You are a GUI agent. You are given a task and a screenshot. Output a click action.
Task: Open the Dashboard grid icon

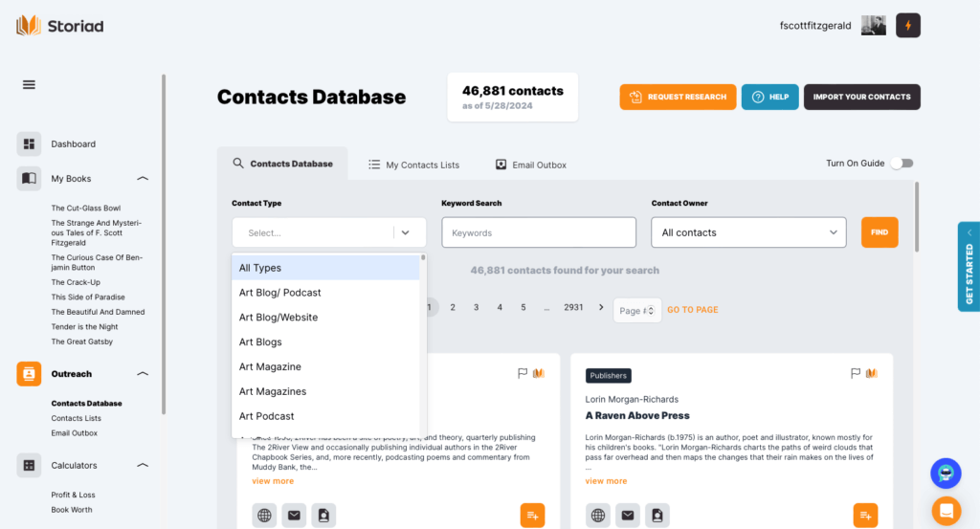[29, 144]
